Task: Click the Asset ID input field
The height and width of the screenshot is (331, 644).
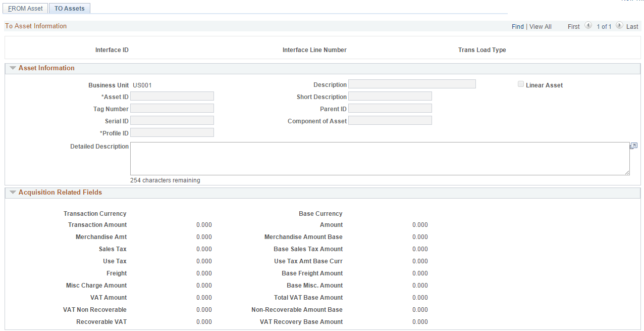Action: (x=172, y=96)
